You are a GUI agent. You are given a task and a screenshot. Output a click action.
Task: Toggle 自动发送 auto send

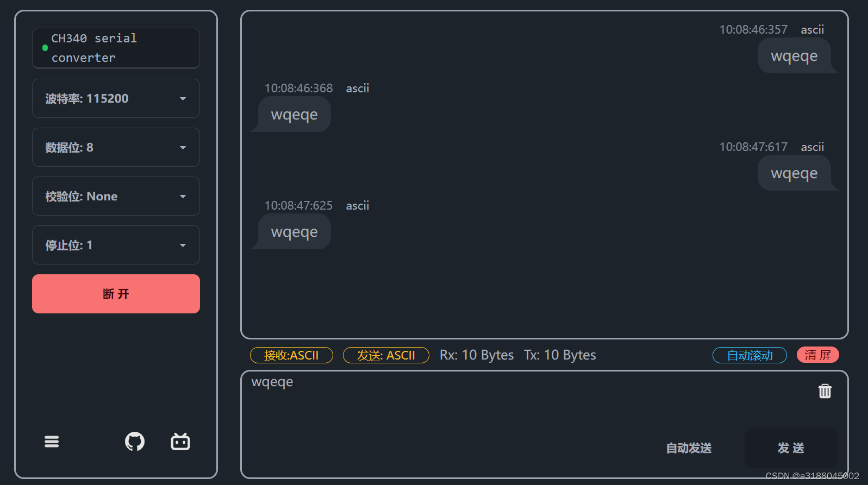pyautogui.click(x=689, y=448)
